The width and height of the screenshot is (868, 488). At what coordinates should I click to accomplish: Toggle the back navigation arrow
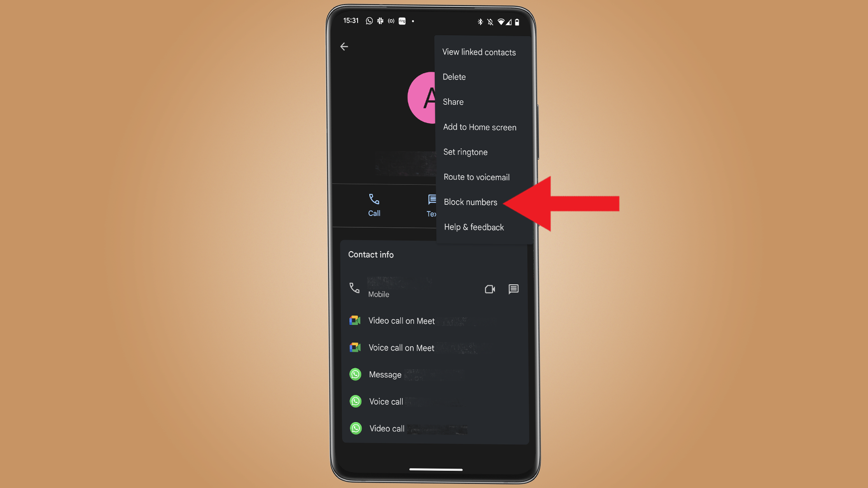344,46
